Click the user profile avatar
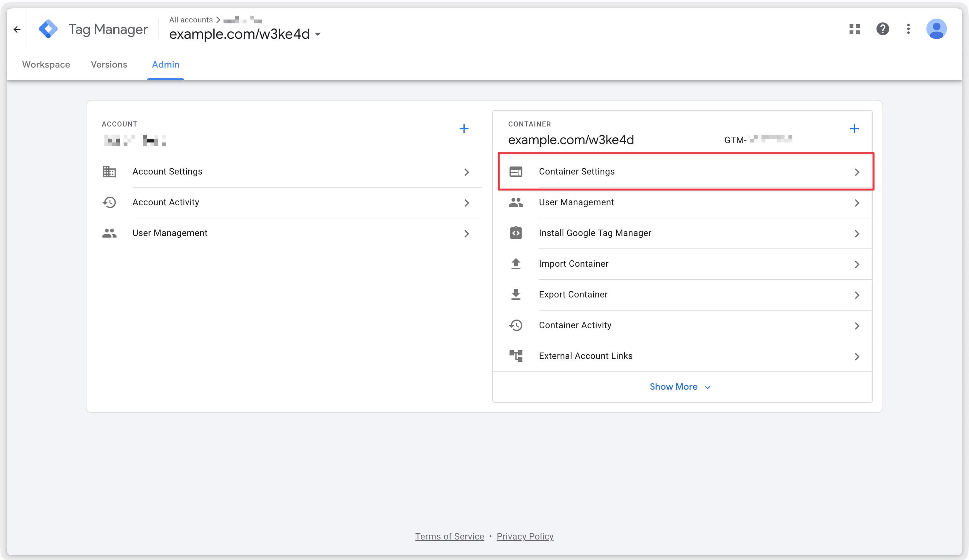This screenshot has width=969, height=560. pos(936,29)
